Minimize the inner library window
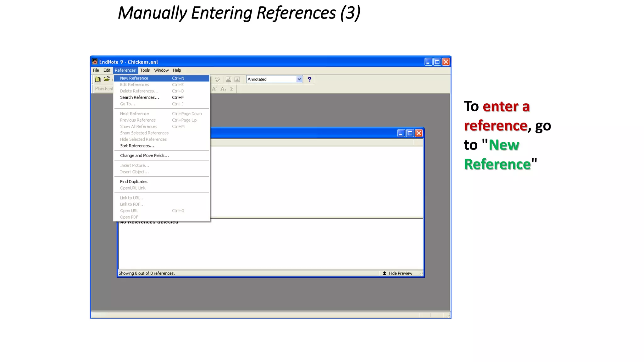 [401, 133]
